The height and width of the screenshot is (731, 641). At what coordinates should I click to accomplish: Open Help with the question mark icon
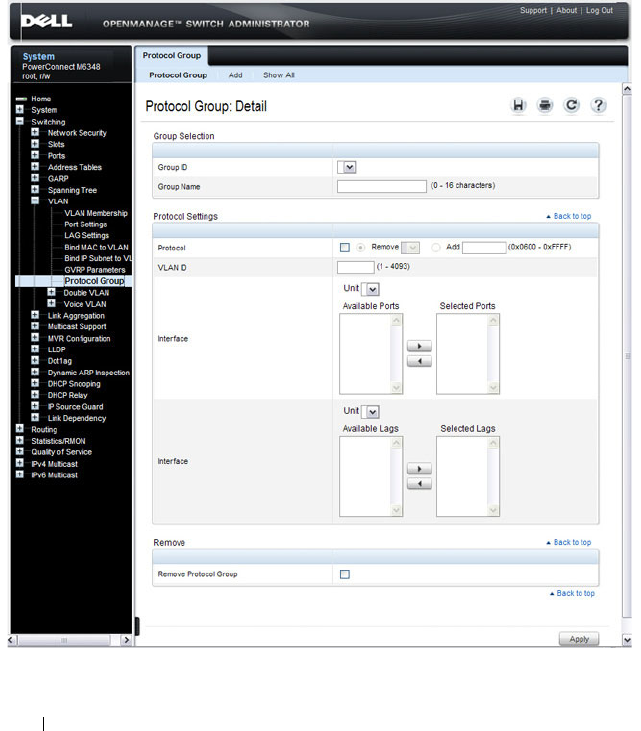pos(599,105)
